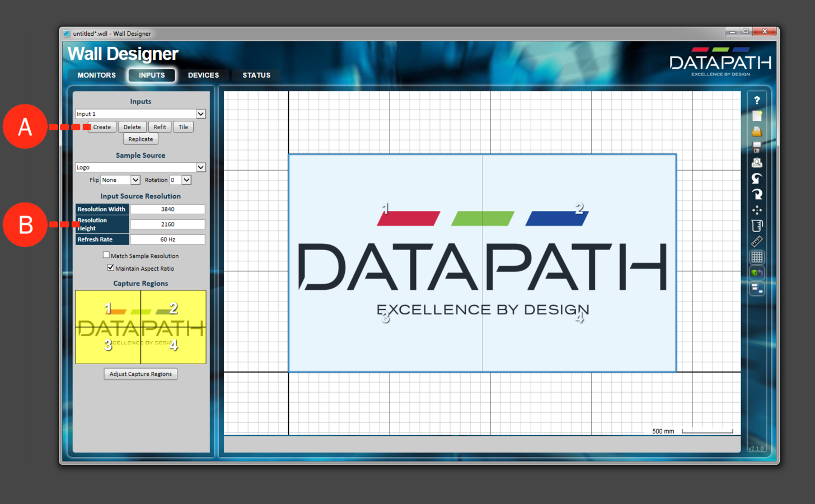Viewport: 815px width, 504px height.
Task: Toggle the grid display icon
Action: [757, 257]
